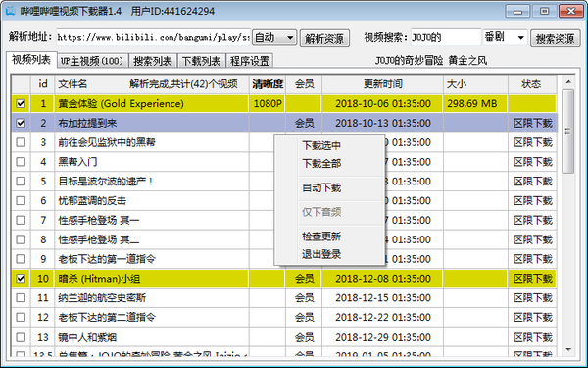Click the 解析地址 URL input field

coord(153,37)
